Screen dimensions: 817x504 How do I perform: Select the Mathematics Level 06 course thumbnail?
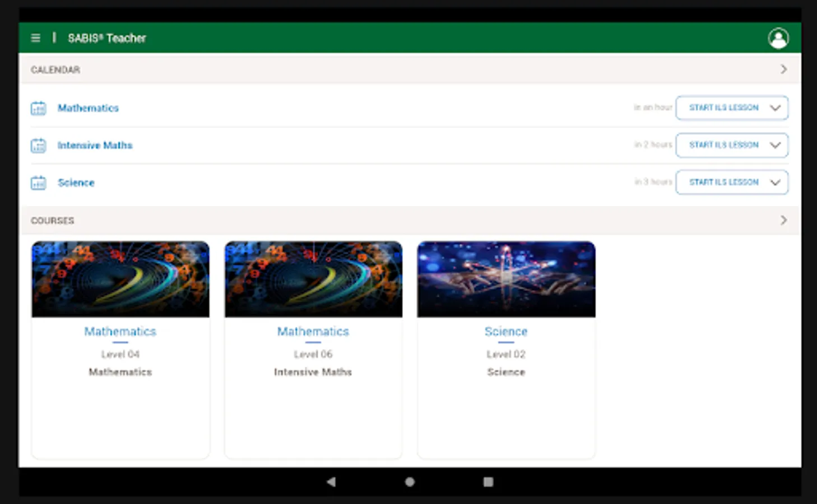313,279
